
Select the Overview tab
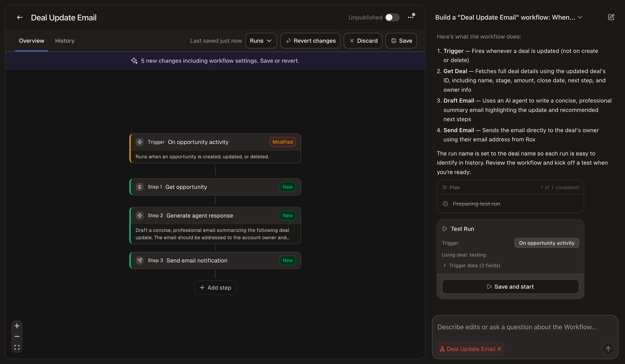pos(31,41)
